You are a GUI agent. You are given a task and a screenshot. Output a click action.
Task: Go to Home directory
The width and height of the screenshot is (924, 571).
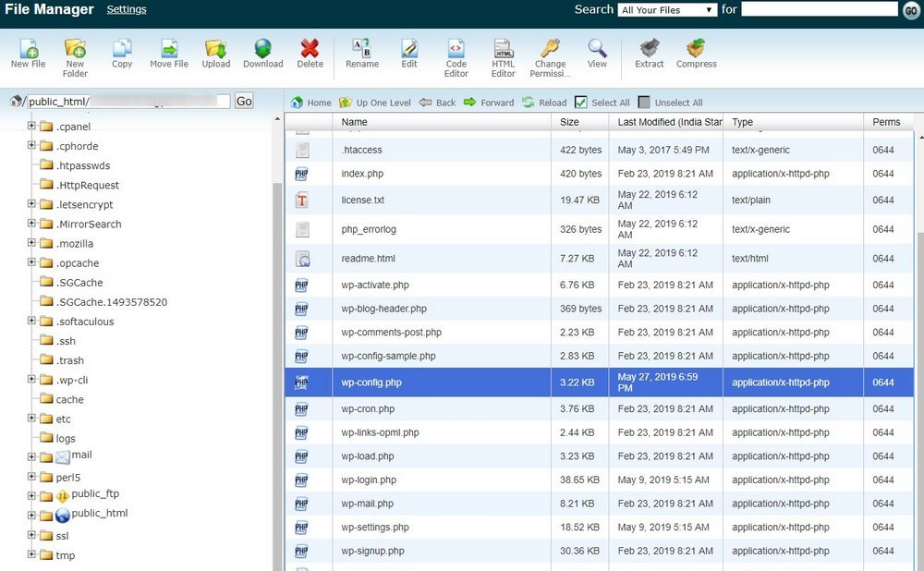coord(311,103)
